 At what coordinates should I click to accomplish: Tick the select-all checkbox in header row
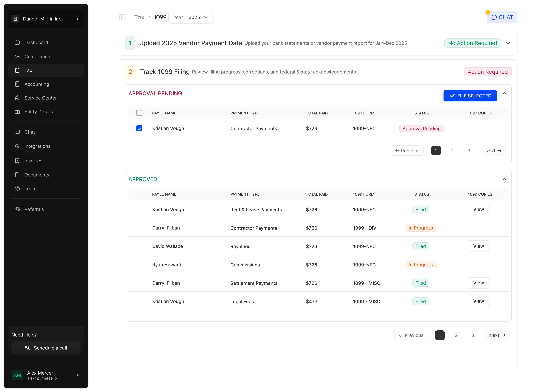point(139,113)
